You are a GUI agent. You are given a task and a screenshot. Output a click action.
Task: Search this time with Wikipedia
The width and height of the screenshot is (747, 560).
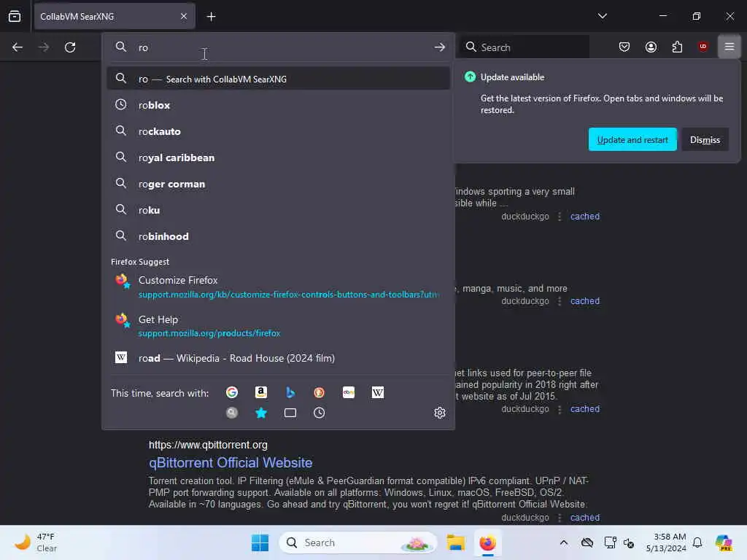tap(378, 392)
